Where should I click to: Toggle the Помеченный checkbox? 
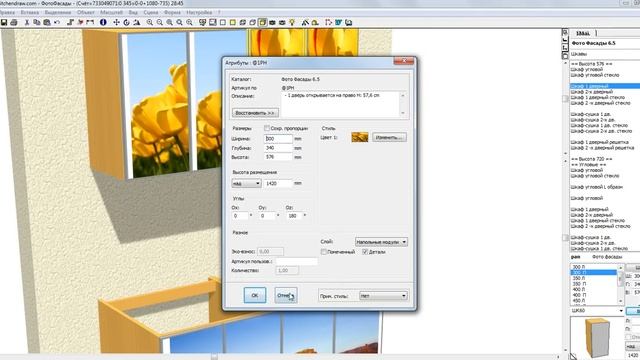coord(324,252)
